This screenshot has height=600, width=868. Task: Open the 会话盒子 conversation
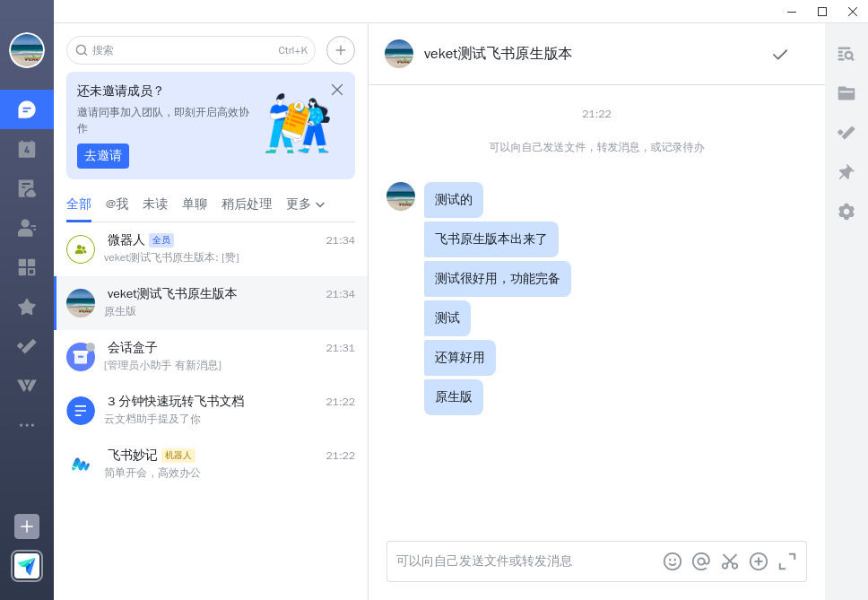coord(211,356)
